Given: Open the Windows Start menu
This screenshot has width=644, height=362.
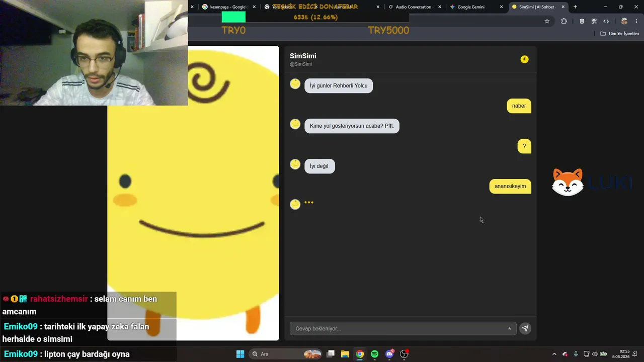Looking at the screenshot, I should click(240, 354).
